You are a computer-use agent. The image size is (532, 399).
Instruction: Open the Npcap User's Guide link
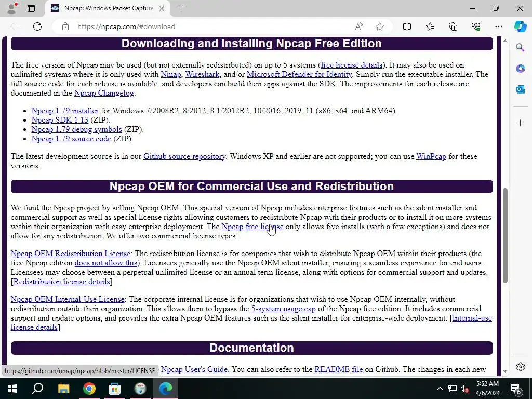point(194,369)
